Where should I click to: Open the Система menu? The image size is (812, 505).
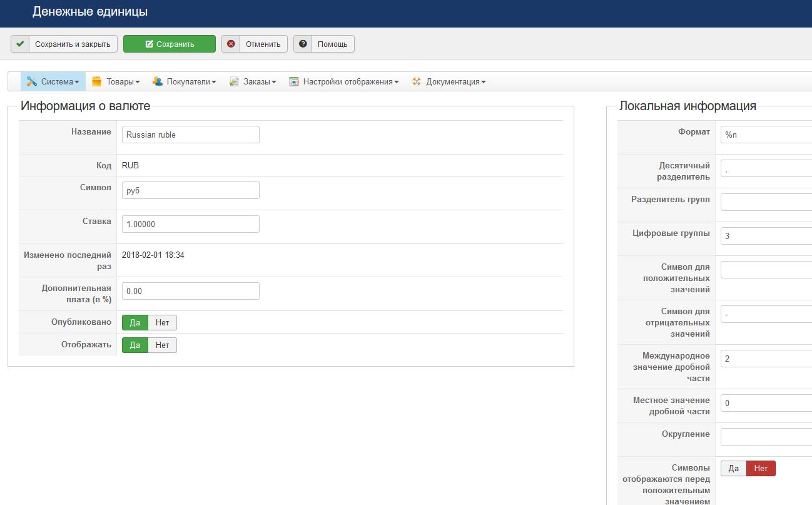pyautogui.click(x=53, y=81)
